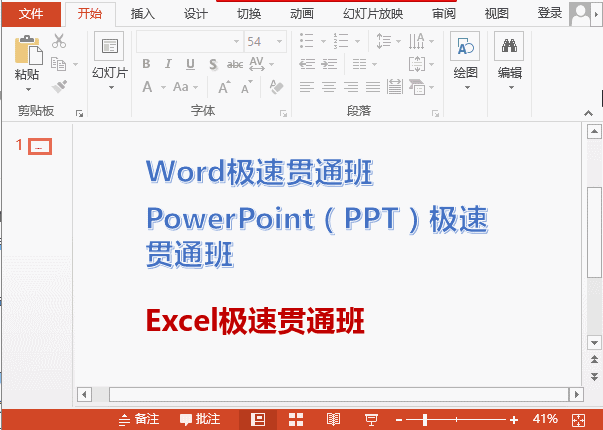Image resolution: width=603 pixels, height=430 pixels.
Task: Open the Font (字体) dialog launcher
Action: tap(283, 113)
